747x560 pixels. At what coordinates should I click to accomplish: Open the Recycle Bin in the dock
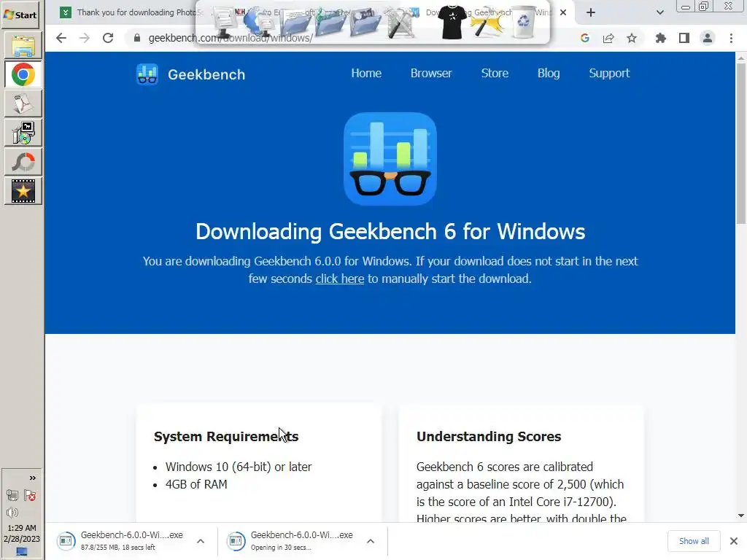[x=523, y=22]
